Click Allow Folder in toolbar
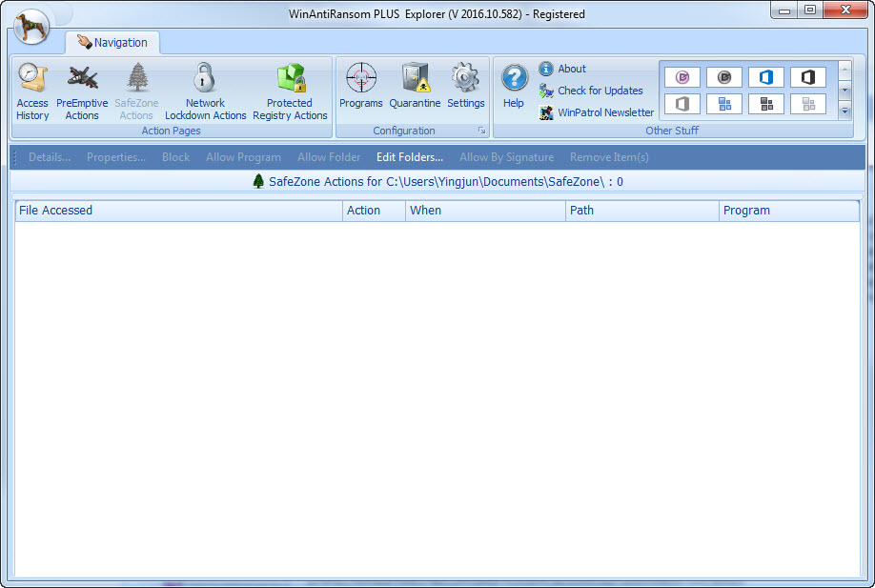Image resolution: width=875 pixels, height=588 pixels. [x=329, y=157]
